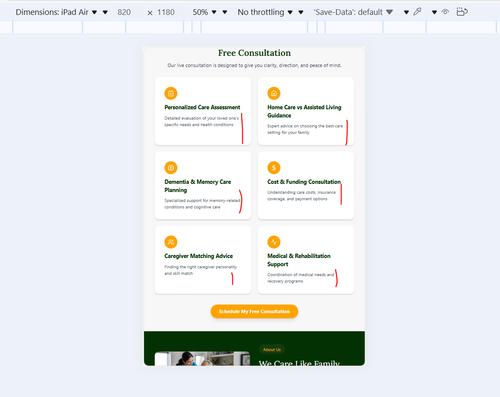Click text 'Expert advice on choosing the best care setting'
This screenshot has height=397, width=500.
point(305,129)
